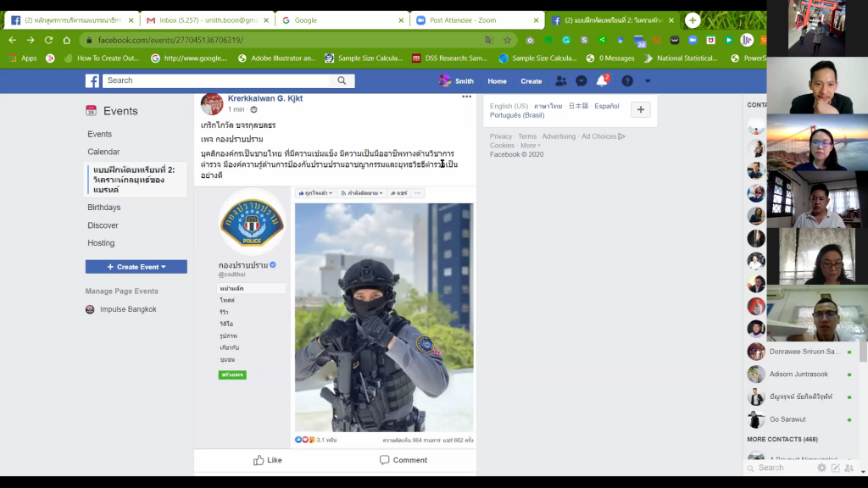This screenshot has width=868, height=488.
Task: Close the Post Attendee - Zoom tab
Action: click(x=536, y=20)
